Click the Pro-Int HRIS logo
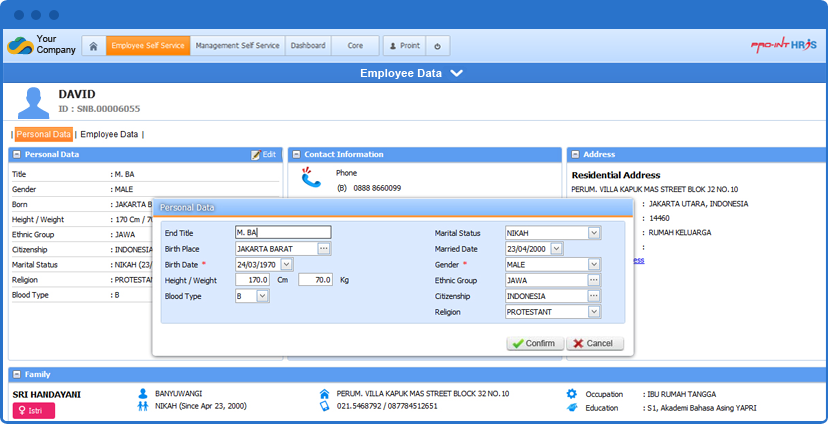Viewport: 828px width, 424px height. (783, 45)
